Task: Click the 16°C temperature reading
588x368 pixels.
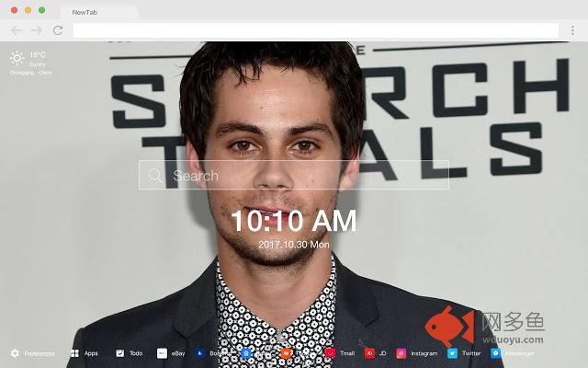Action: [x=38, y=55]
